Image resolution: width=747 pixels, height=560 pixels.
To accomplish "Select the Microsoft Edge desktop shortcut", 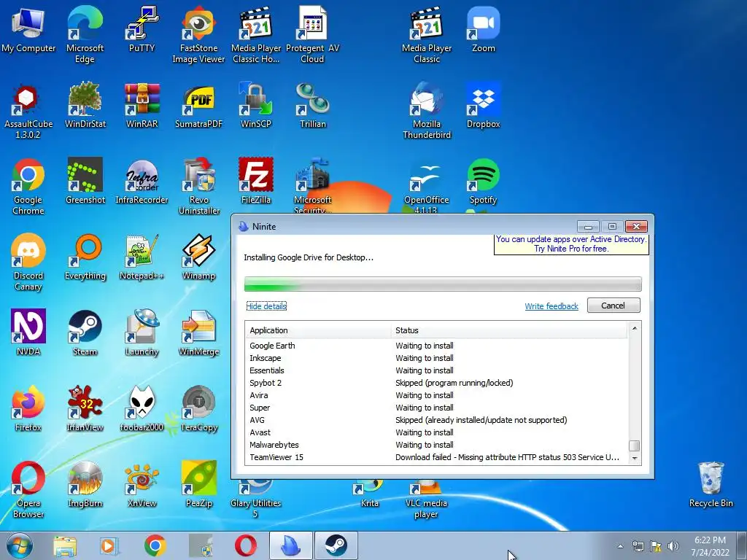I will pyautogui.click(x=85, y=34).
